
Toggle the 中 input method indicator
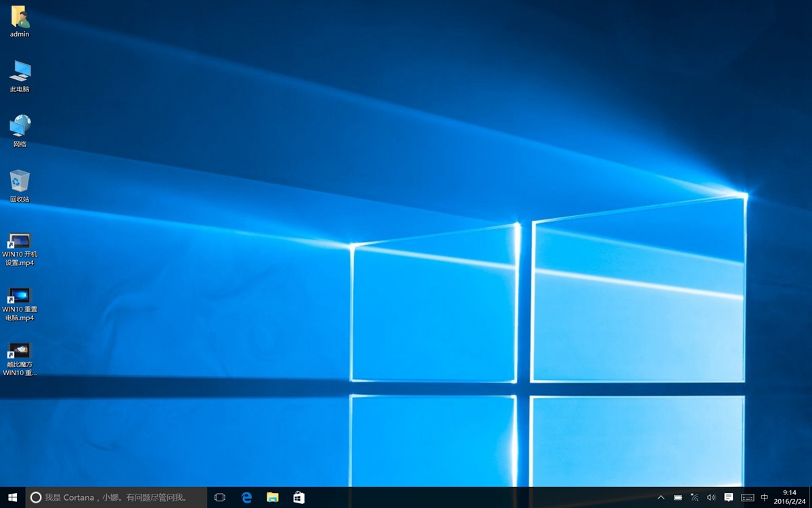(x=765, y=498)
